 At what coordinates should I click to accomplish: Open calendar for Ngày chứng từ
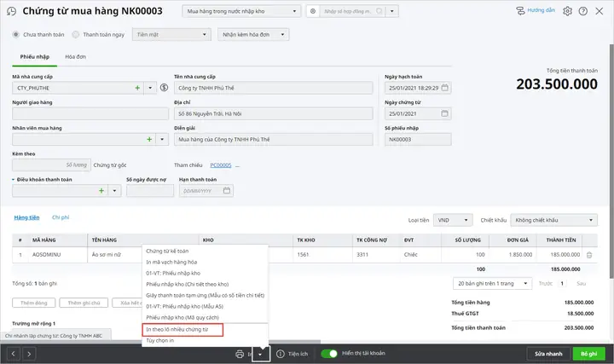point(444,113)
